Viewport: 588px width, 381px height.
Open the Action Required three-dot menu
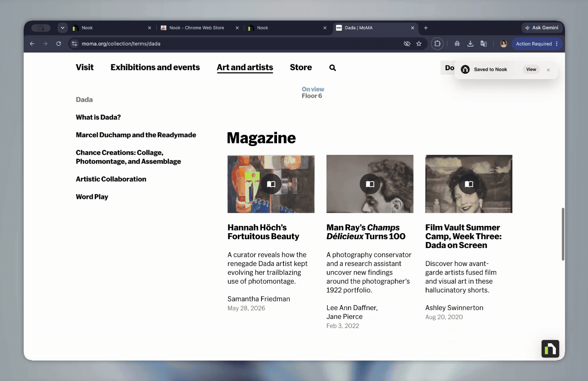[x=557, y=44]
